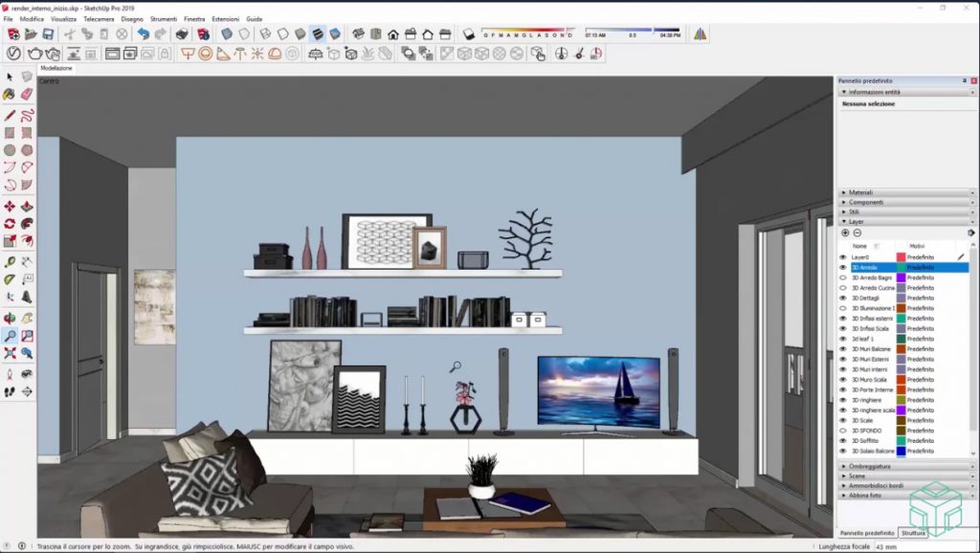
Task: Activate the Tape Measure tool
Action: [x=10, y=261]
